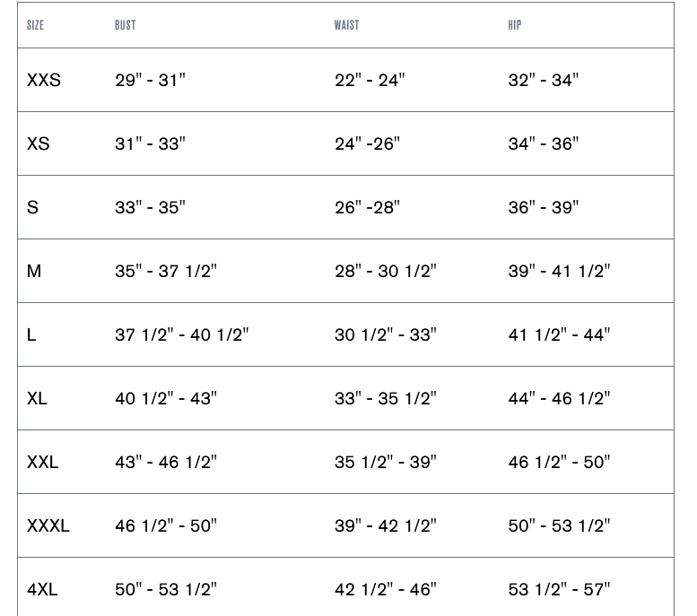Select the 4XL hip value 53 1/2" - 57"
697x616 pixels.
point(559,589)
